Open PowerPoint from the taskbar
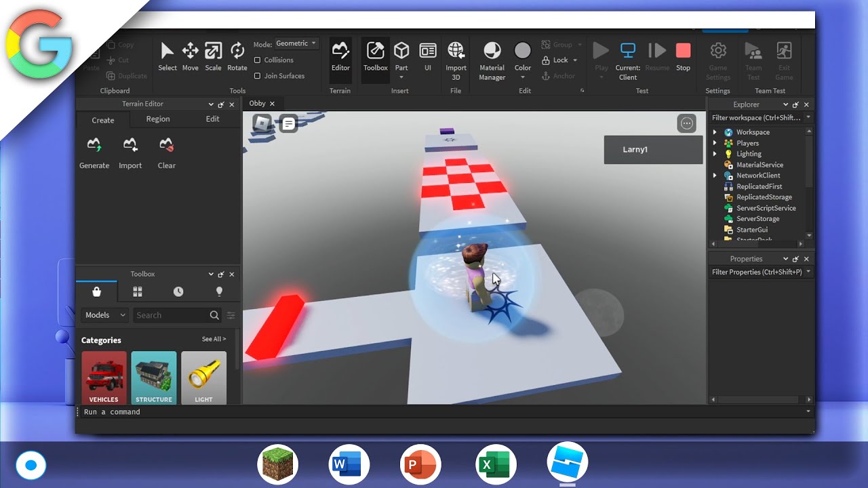The width and height of the screenshot is (868, 488). (421, 465)
